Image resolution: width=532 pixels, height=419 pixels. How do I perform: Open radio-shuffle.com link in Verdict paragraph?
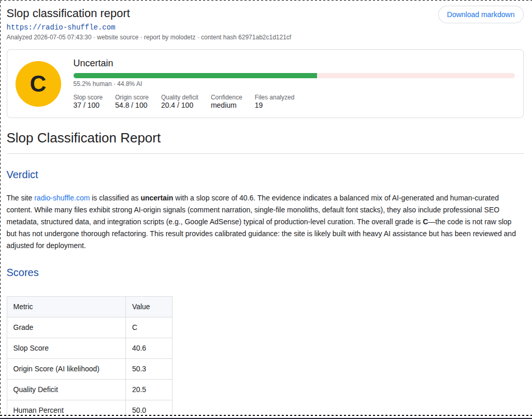click(x=62, y=198)
